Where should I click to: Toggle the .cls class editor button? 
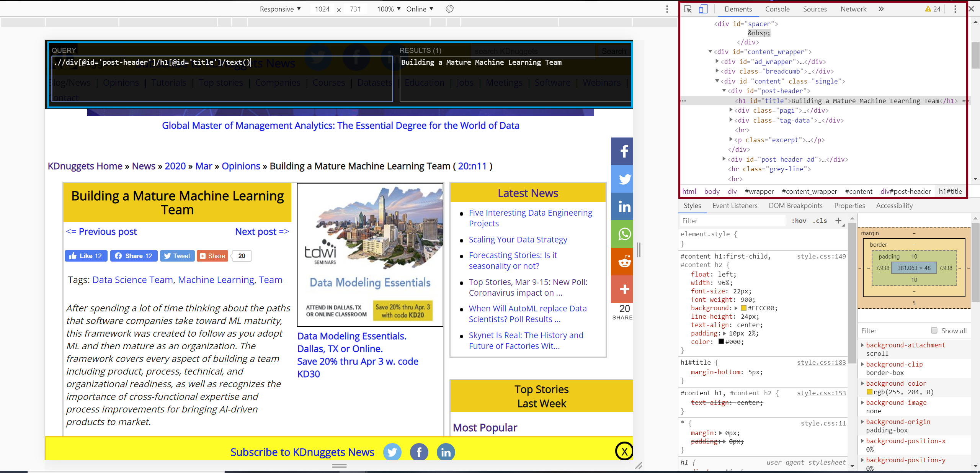tap(820, 221)
